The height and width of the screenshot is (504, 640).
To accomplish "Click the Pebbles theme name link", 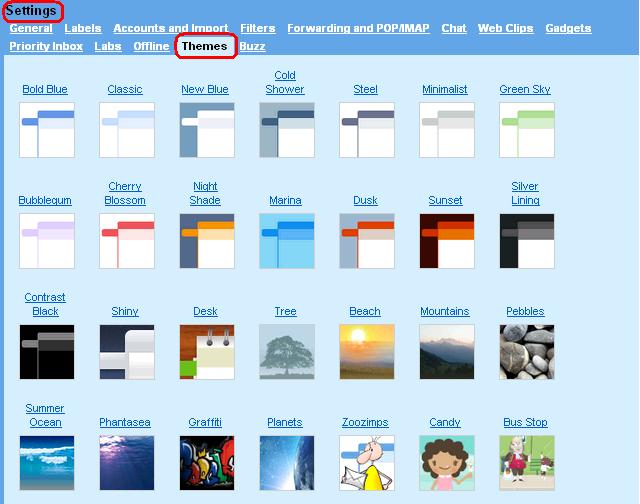I will (x=525, y=311).
